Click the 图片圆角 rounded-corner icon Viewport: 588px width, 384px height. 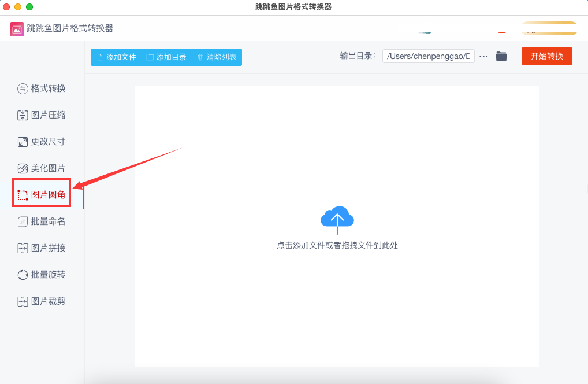pyautogui.click(x=23, y=195)
